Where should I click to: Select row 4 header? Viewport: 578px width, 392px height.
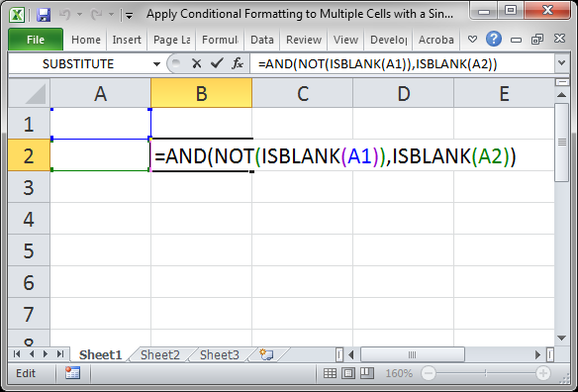(x=29, y=219)
